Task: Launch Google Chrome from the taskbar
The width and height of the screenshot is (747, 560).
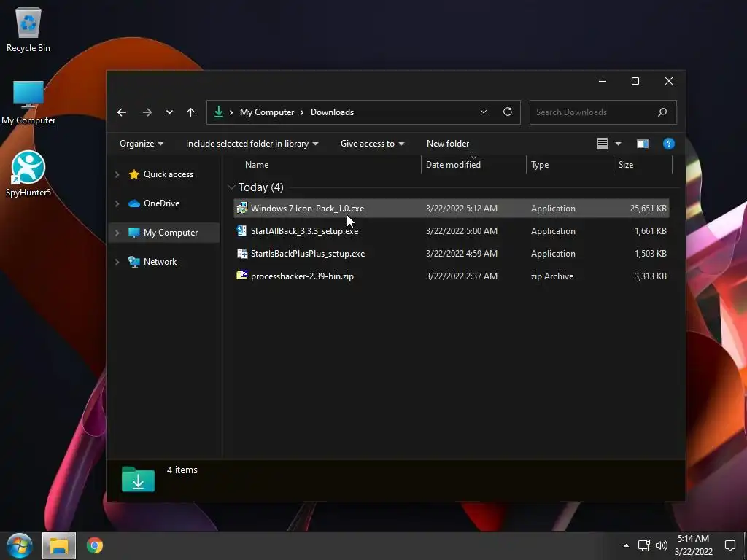Action: tap(94, 545)
